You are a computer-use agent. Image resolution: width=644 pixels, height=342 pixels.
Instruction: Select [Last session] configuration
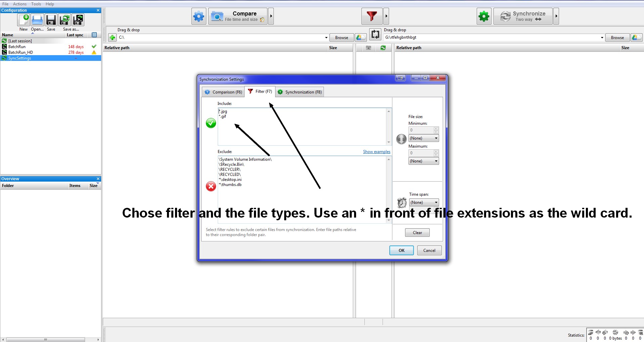pyautogui.click(x=51, y=41)
